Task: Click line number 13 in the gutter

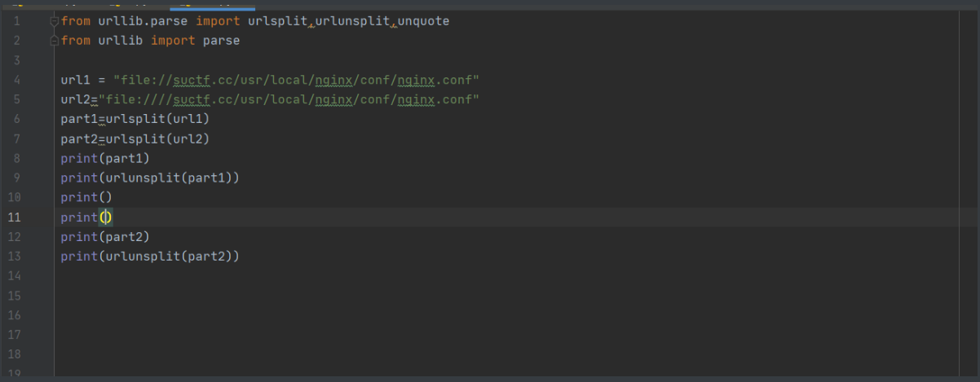Action: click(x=15, y=257)
